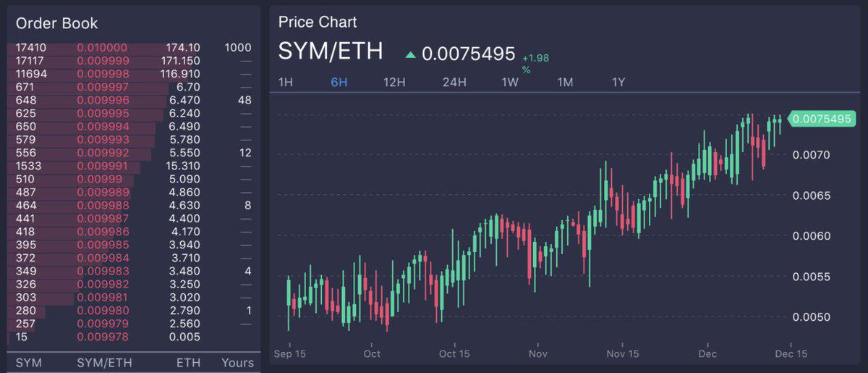The width and height of the screenshot is (868, 373).
Task: Click the SYM/ETH pair title
Action: pyautogui.click(x=331, y=52)
